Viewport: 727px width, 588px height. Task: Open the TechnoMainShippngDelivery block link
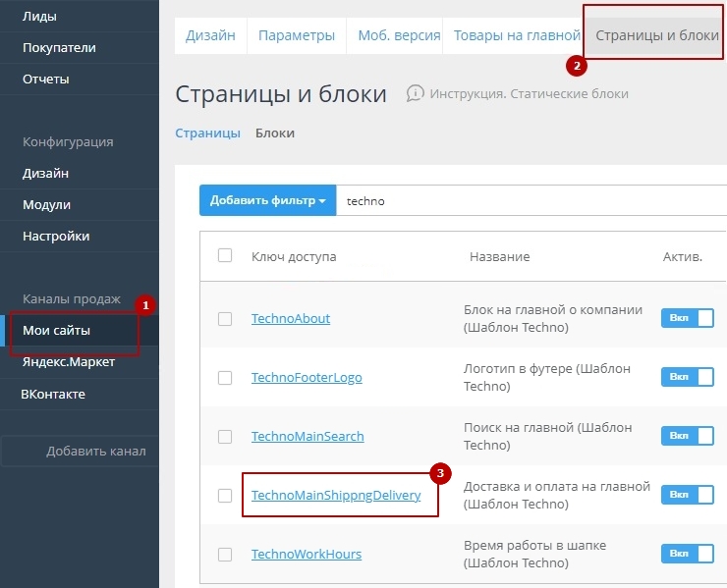point(336,496)
